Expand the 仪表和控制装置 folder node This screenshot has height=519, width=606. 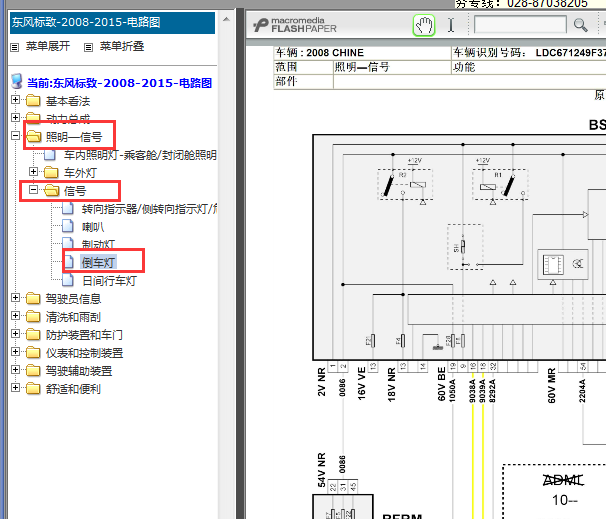tap(15, 351)
